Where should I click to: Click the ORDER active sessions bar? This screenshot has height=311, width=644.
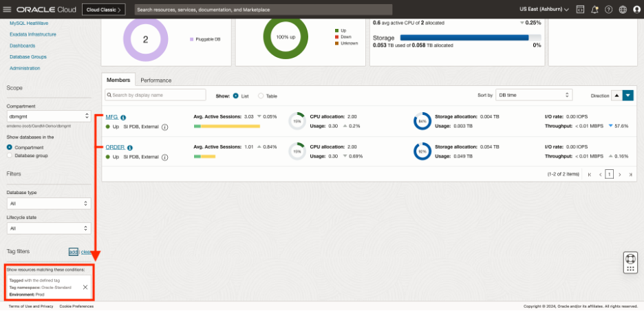pos(204,156)
